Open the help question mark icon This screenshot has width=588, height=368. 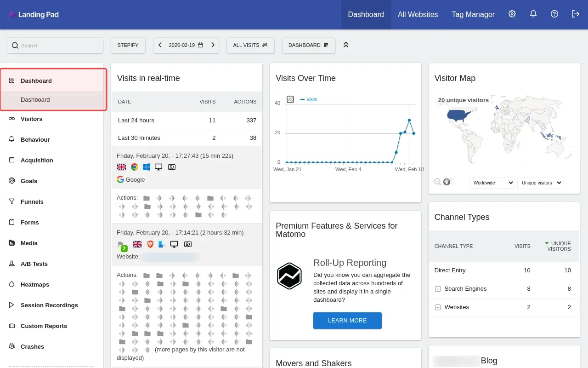pyautogui.click(x=554, y=14)
